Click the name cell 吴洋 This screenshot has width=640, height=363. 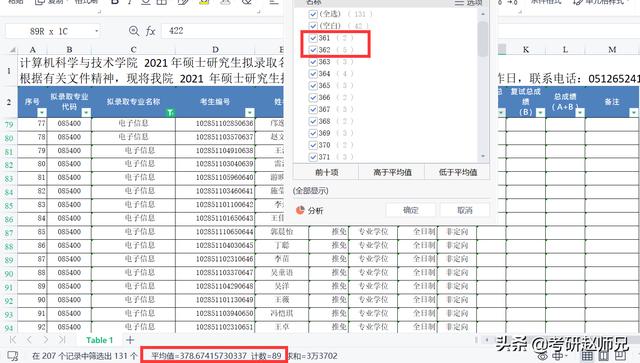[282, 286]
